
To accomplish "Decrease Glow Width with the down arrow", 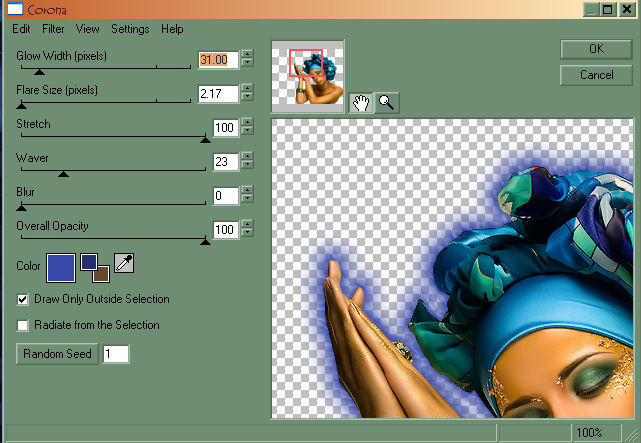I will 247,63.
